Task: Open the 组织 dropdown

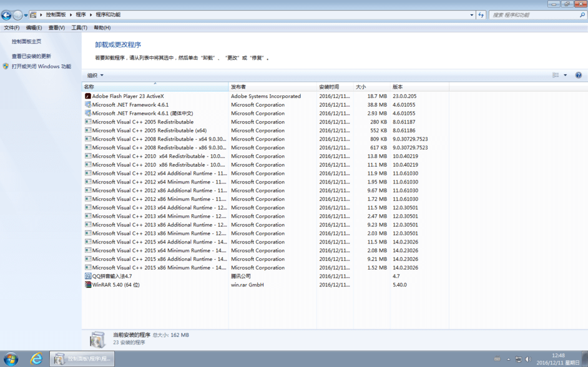Action: (x=96, y=76)
